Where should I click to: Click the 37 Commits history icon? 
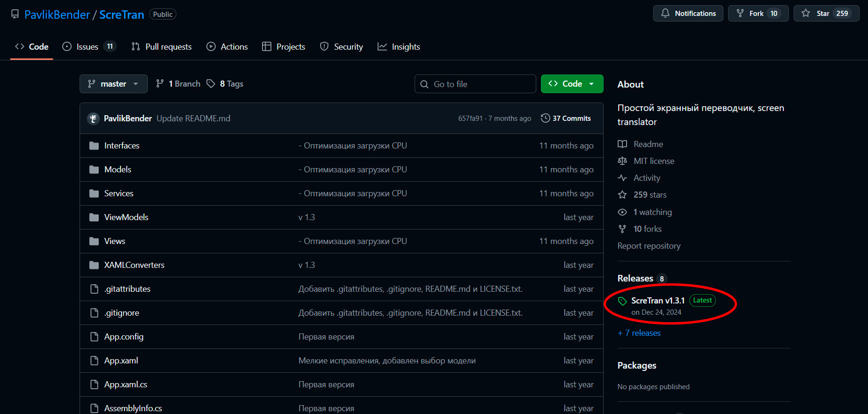pyautogui.click(x=545, y=118)
